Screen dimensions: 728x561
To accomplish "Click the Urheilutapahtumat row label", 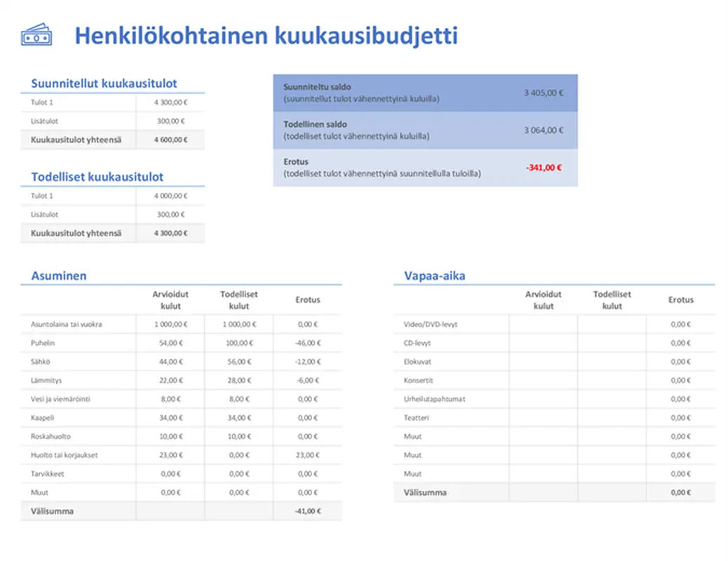I will click(x=434, y=399).
